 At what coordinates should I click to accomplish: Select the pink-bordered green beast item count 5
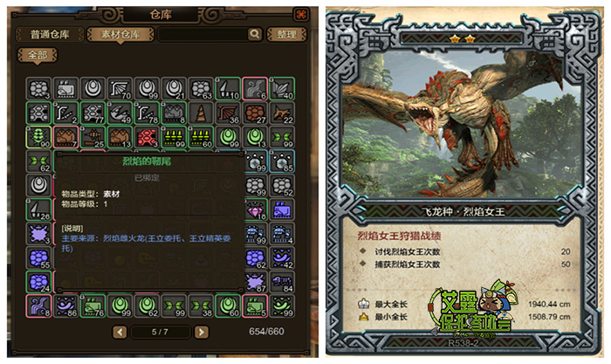pos(256,306)
